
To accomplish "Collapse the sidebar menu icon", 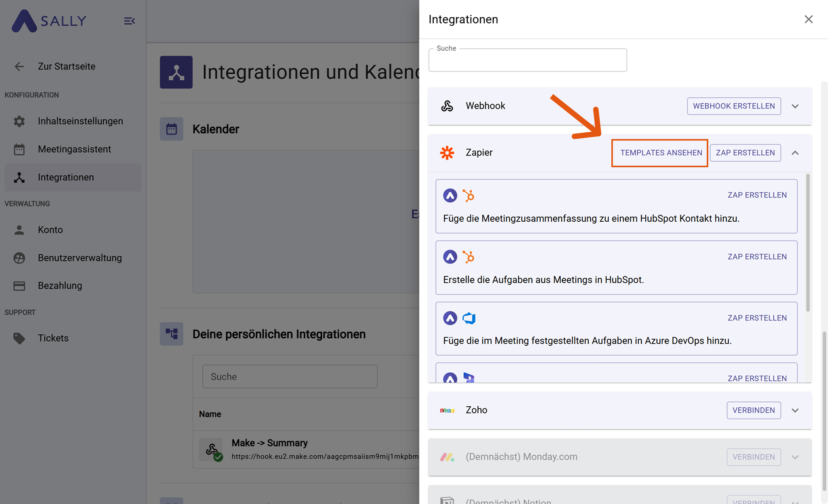I will 129,21.
